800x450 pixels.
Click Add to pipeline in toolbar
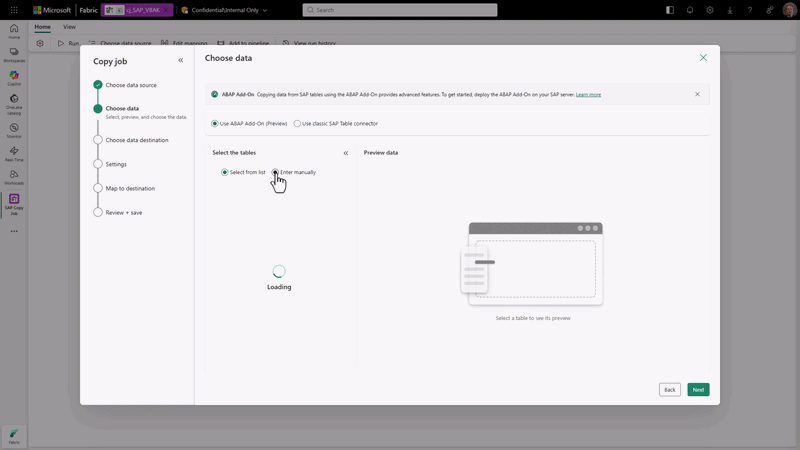[x=243, y=43]
